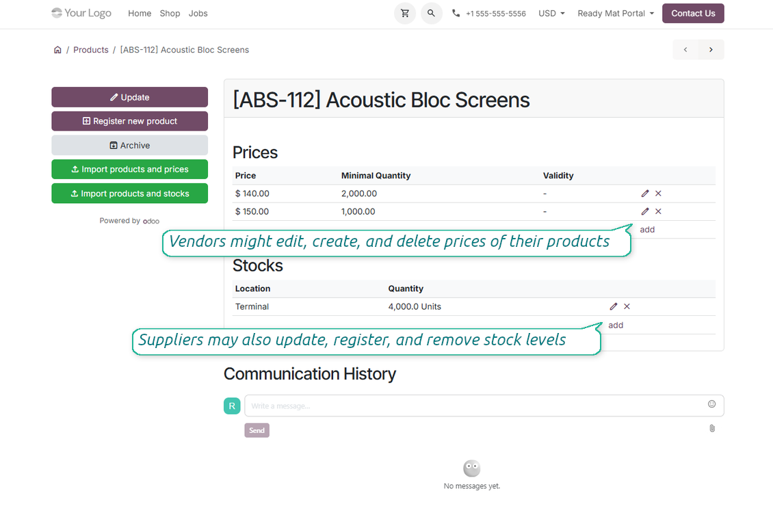Viewport: 773px width, 532px height.
Task: Click the Terminal location cell
Action: click(252, 306)
